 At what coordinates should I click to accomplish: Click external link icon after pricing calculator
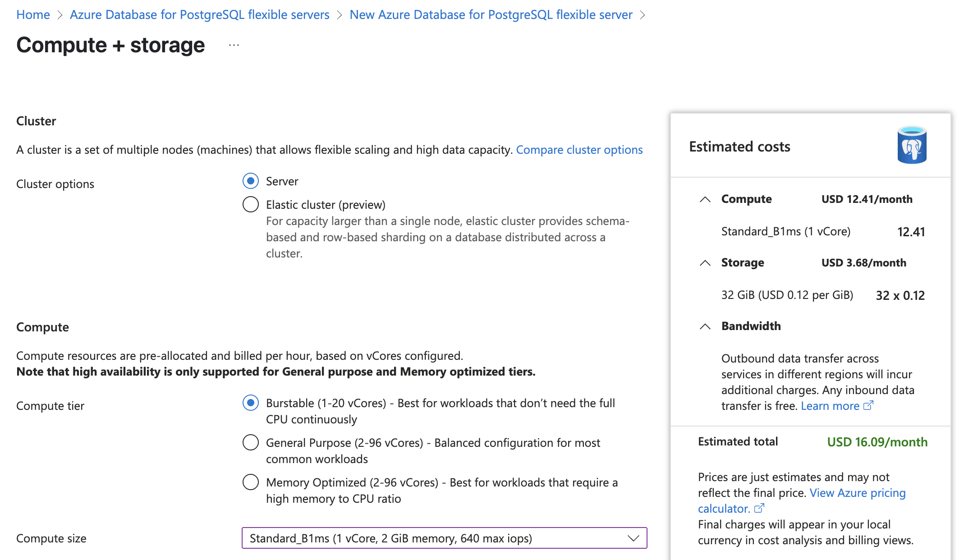point(759,509)
